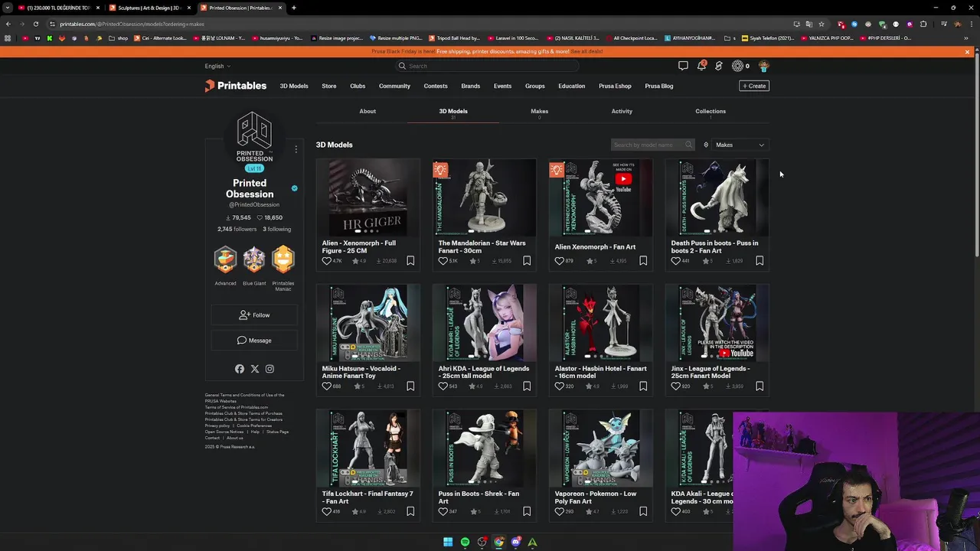Click the Cookie Preferences footer link
This screenshot has height=551, width=980.
[x=254, y=425]
